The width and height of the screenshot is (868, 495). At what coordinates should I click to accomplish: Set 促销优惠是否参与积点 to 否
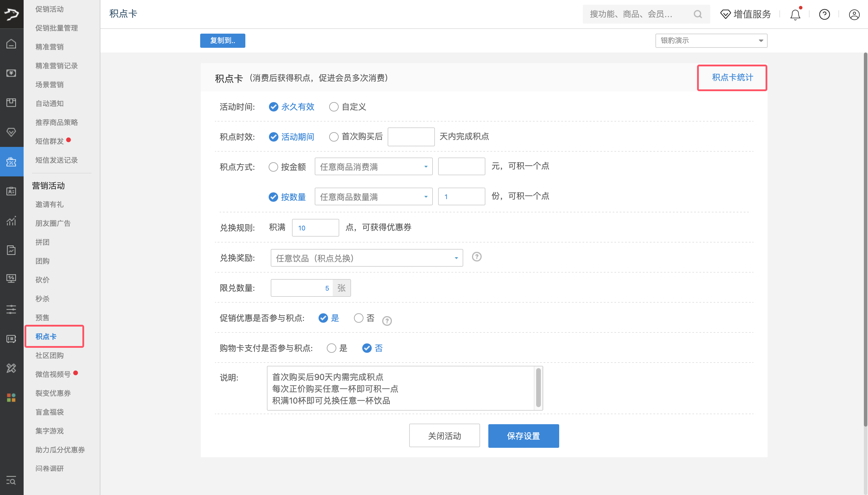[359, 318]
